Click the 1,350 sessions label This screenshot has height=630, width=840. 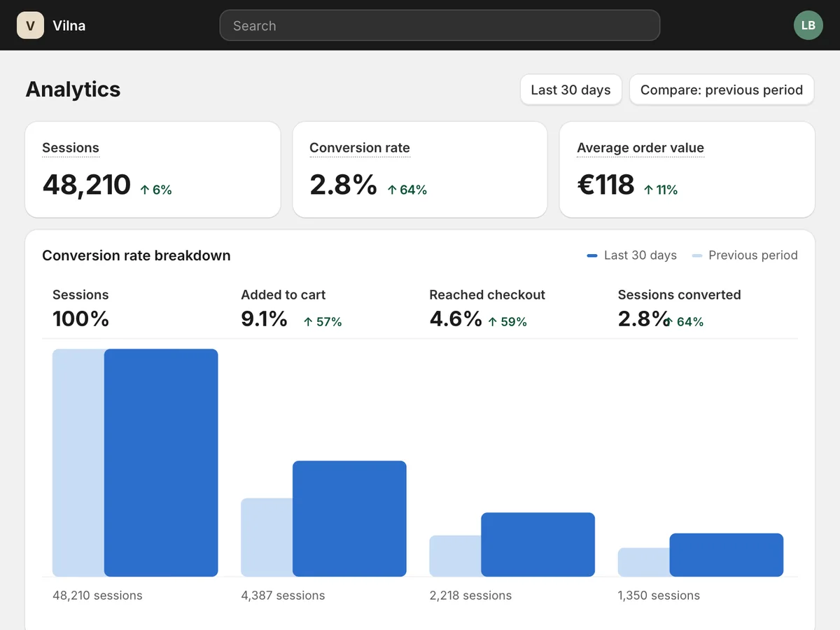click(659, 596)
